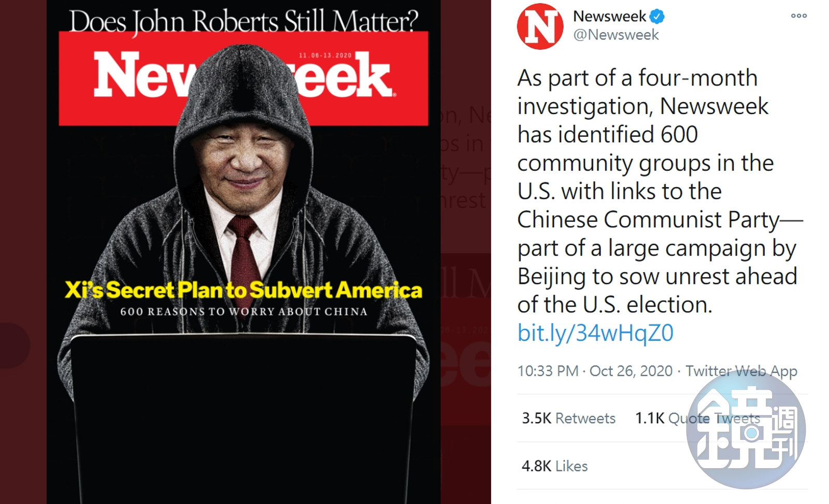Click the Twitter Web App source link
Screen dimensions: 829x504
[x=741, y=371]
